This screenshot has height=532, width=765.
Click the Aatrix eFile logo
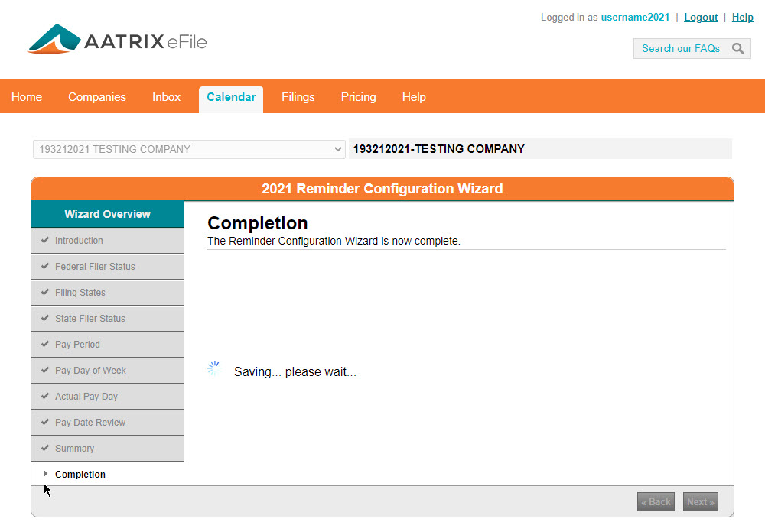(117, 40)
